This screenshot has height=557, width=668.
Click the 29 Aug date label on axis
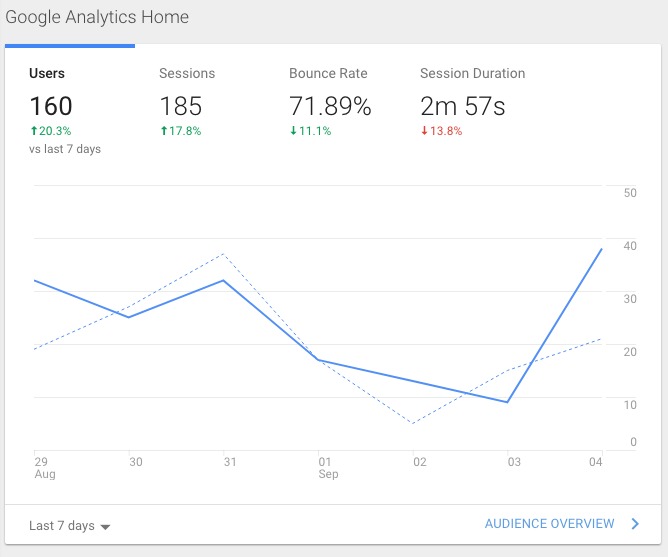click(x=41, y=468)
